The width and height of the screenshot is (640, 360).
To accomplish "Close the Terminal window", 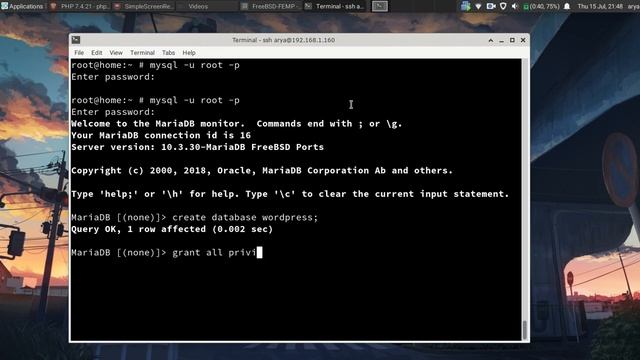I will coord(523,40).
